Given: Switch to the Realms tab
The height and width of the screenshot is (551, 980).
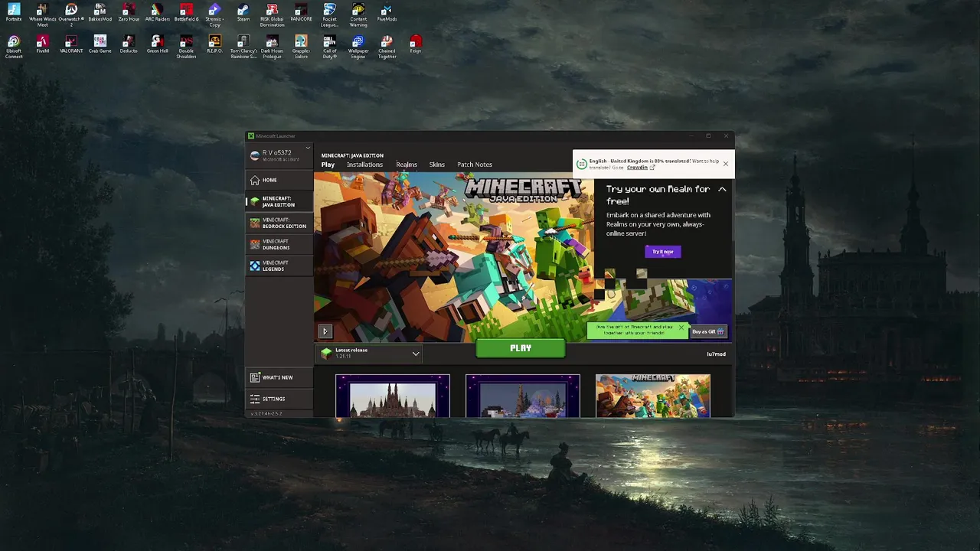Looking at the screenshot, I should click(407, 165).
